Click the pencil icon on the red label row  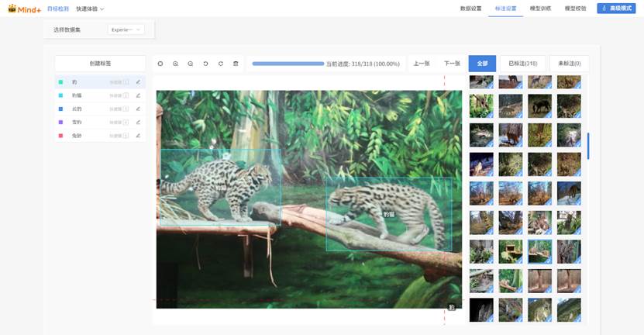(138, 136)
